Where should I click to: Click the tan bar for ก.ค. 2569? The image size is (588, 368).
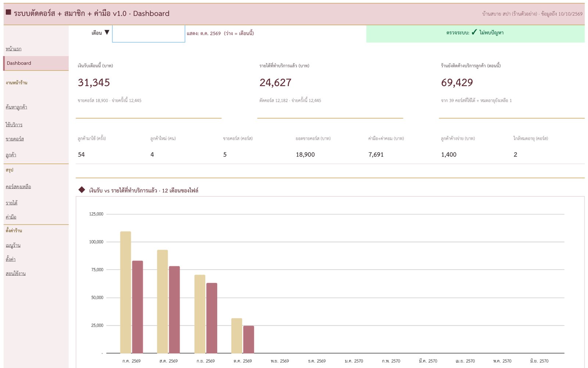coord(126,292)
